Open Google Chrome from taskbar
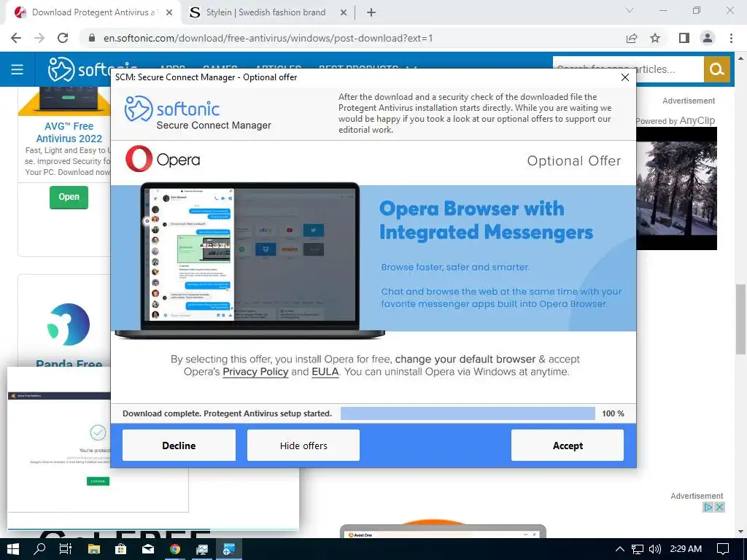747x560 pixels. click(175, 549)
